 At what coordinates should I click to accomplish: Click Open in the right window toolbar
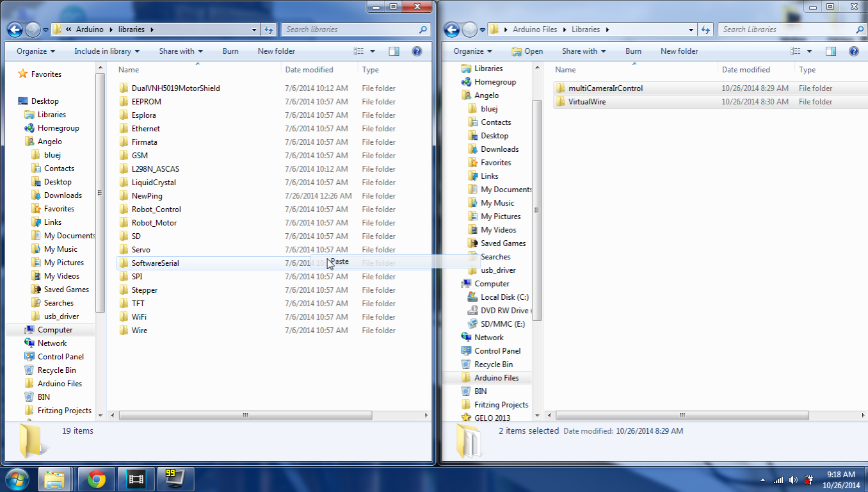point(527,51)
